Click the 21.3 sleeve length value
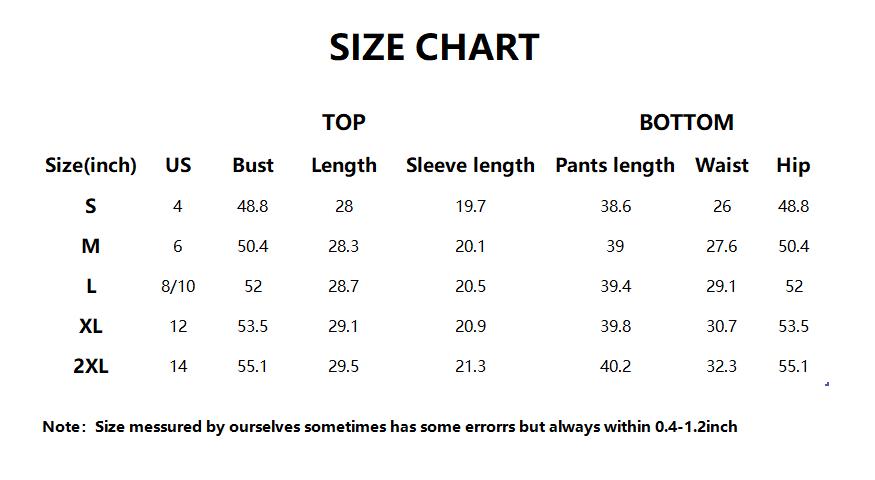Screen dimensions: 875x480 470,366
